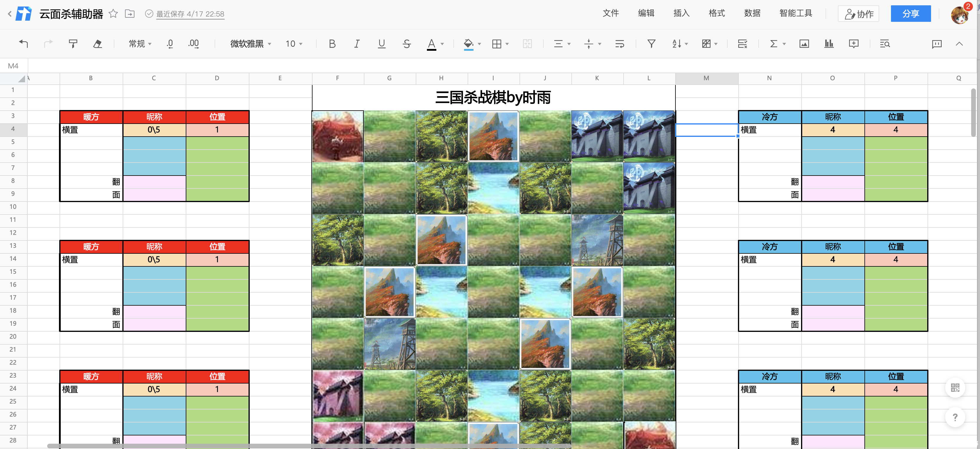
Task: Insert an image via picture icon
Action: coord(804,44)
